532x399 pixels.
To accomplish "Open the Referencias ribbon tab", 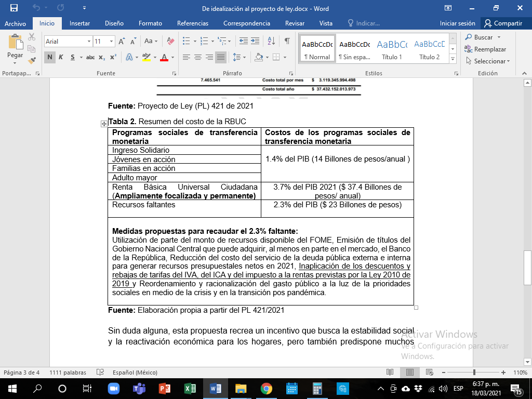I will tap(192, 23).
